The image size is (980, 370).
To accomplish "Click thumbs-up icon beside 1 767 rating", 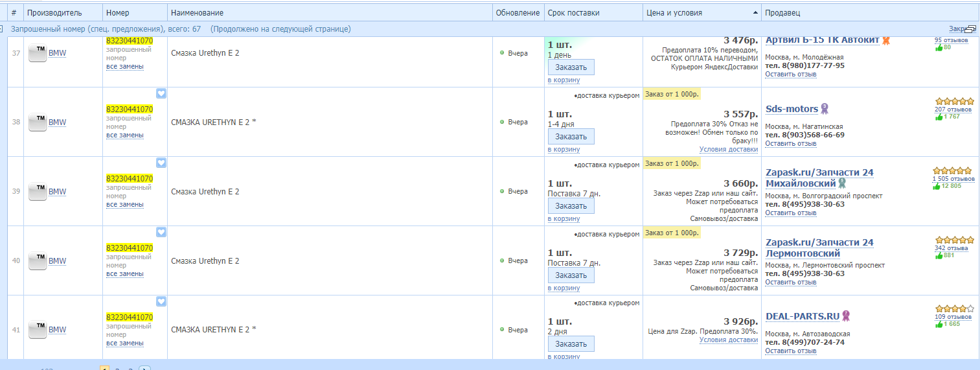I will pyautogui.click(x=939, y=117).
